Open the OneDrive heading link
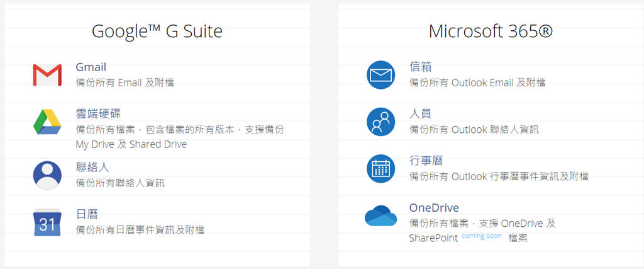The width and height of the screenshot is (644, 269). click(434, 207)
